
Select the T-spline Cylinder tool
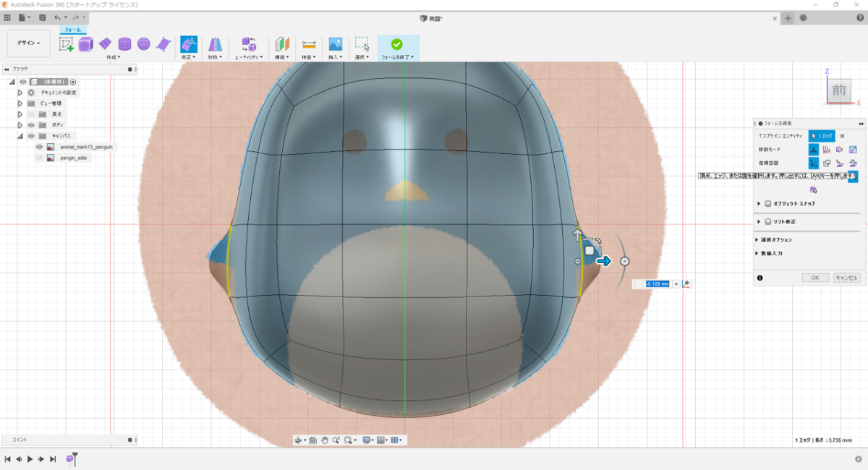[124, 44]
